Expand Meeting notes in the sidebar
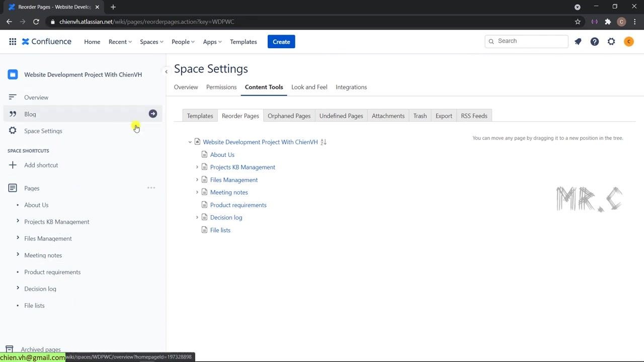The width and height of the screenshot is (644, 362). 18,254
